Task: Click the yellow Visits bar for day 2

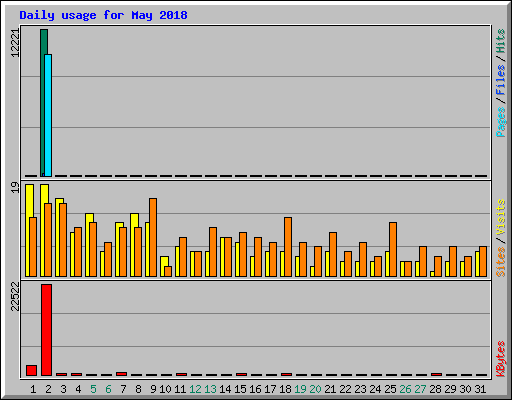Action: (x=43, y=230)
